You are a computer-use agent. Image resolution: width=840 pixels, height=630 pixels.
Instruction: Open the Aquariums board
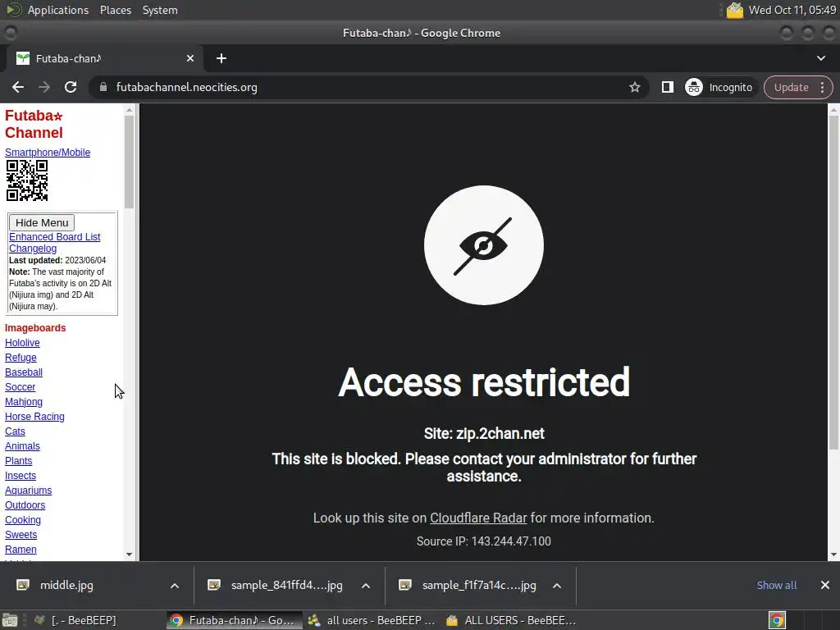point(29,491)
